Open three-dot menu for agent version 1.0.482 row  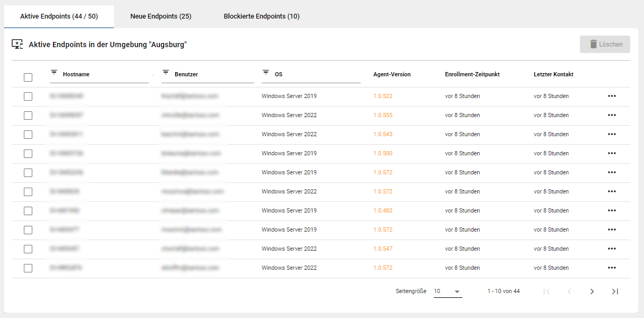(612, 211)
